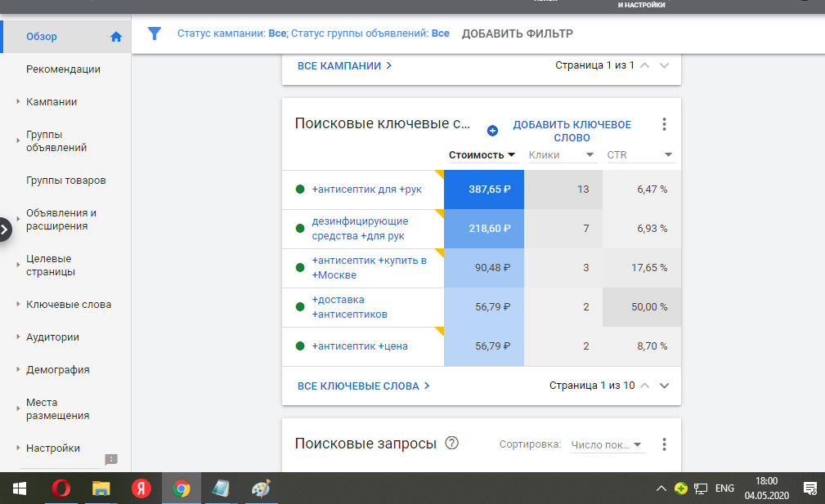Toggle status dot for +доставка +антисептиков keyword
The height and width of the screenshot is (504, 825).
point(300,307)
